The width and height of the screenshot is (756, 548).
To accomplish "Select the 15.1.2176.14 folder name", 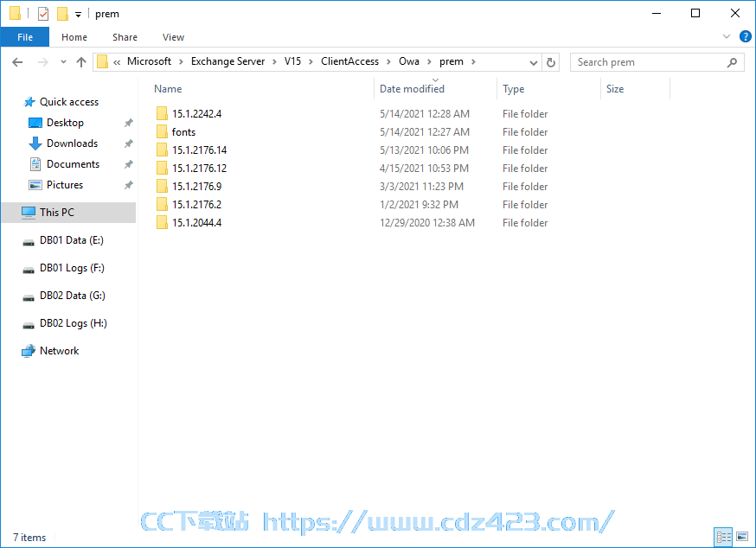I will pos(200,150).
